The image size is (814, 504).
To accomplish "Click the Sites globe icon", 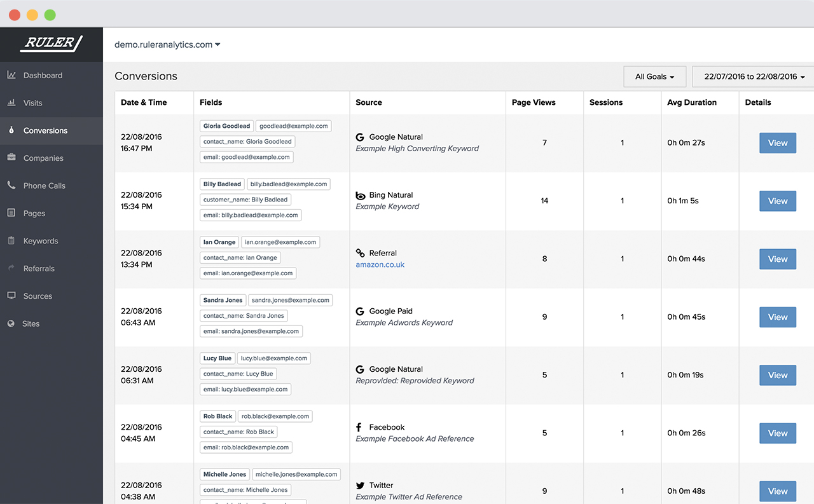I will tap(11, 324).
